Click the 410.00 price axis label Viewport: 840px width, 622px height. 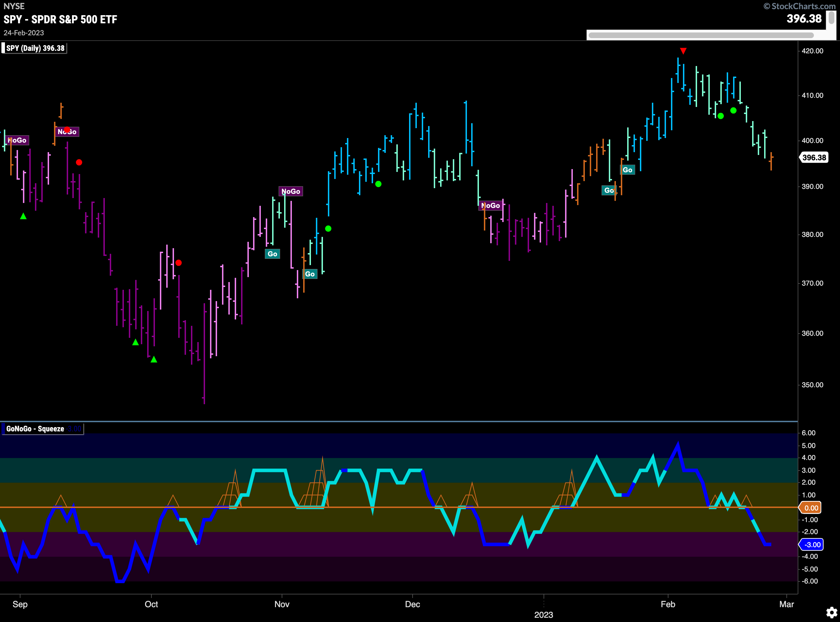coord(812,95)
